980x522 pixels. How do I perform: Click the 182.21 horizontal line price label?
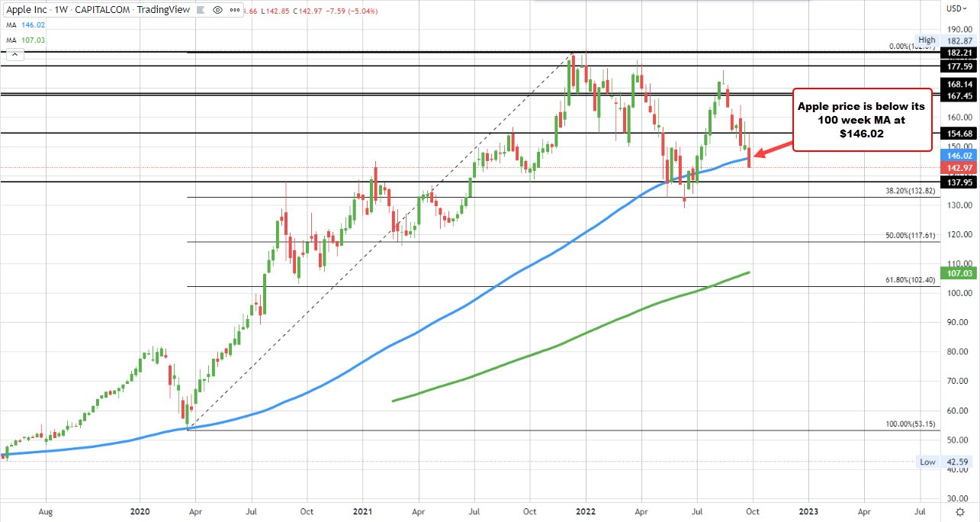coord(958,53)
